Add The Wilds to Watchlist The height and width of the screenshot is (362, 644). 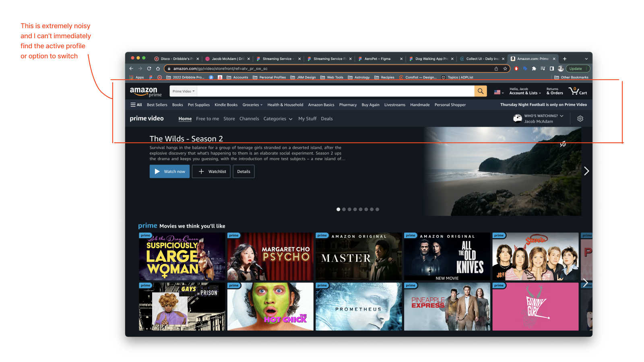coord(211,171)
